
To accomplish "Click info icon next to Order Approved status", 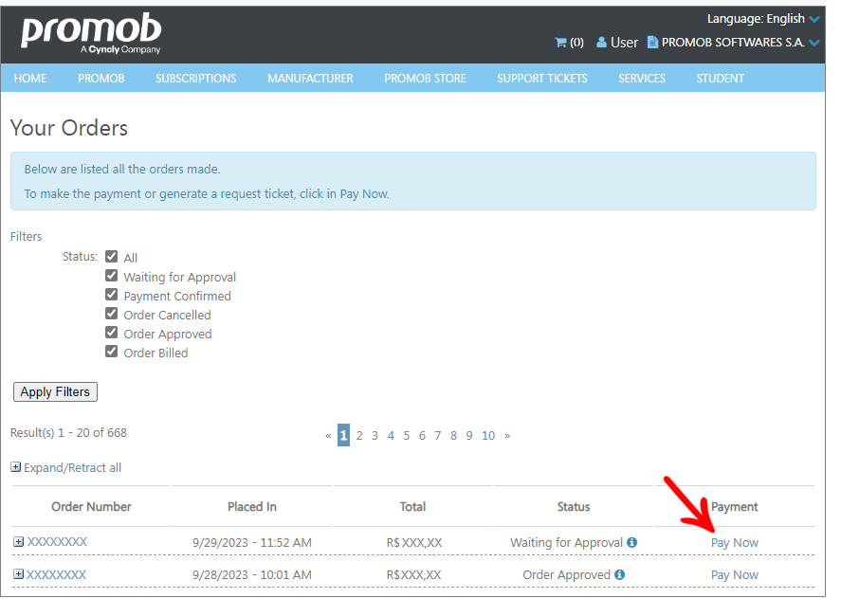I will pyautogui.click(x=619, y=574).
